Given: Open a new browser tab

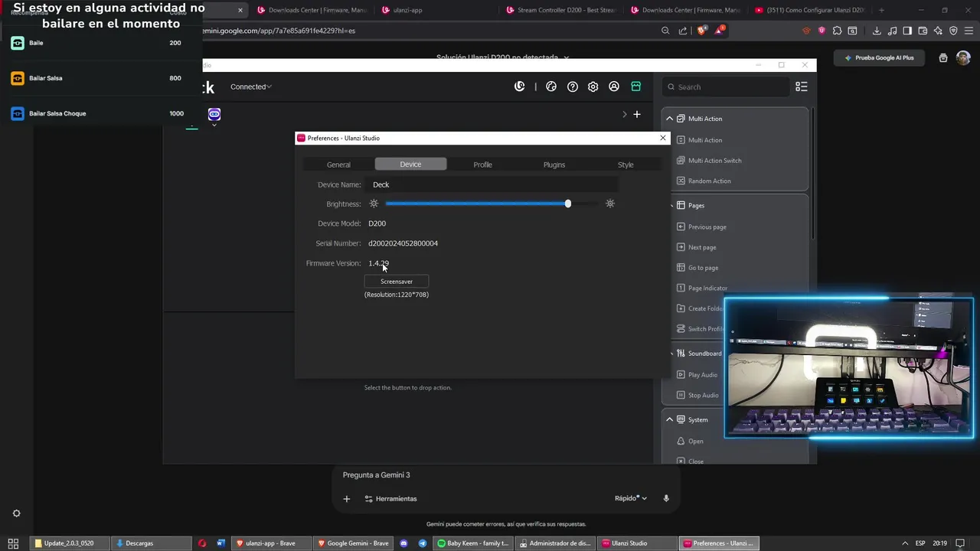Looking at the screenshot, I should pyautogui.click(x=881, y=10).
